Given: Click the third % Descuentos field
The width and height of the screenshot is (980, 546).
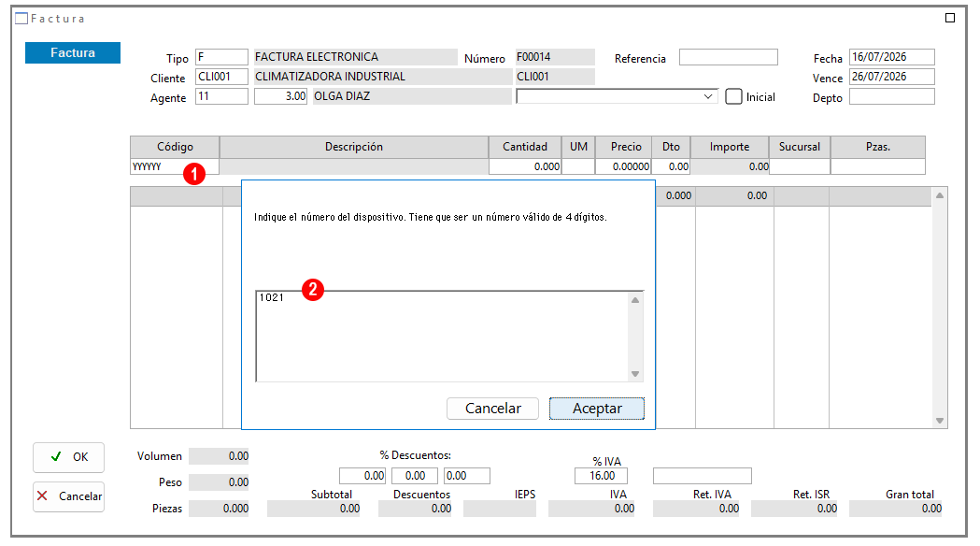Looking at the screenshot, I should (x=467, y=476).
